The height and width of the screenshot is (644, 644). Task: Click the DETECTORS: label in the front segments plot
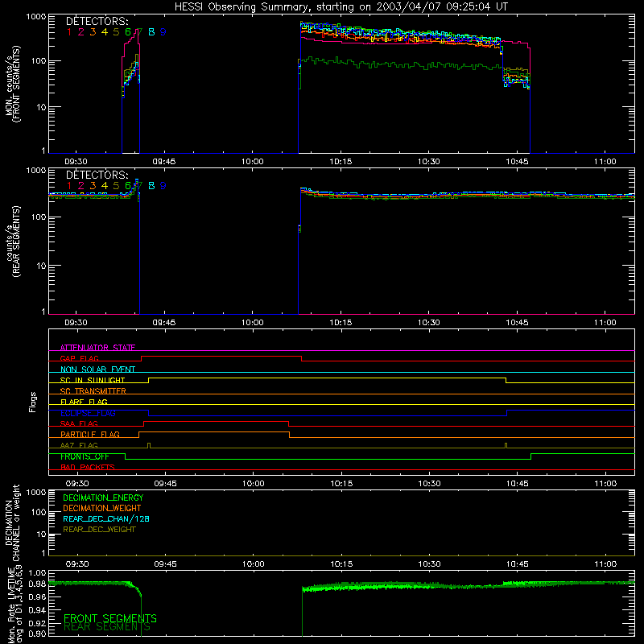point(97,21)
